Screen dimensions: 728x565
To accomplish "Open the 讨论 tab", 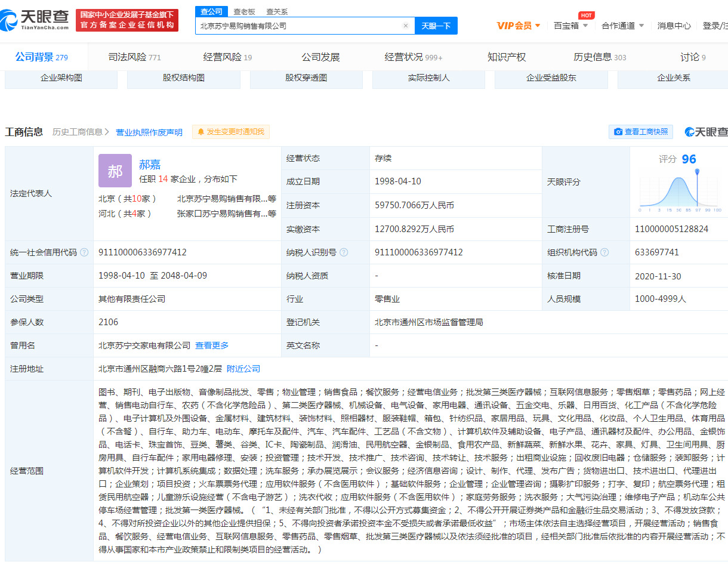I will 693,57.
